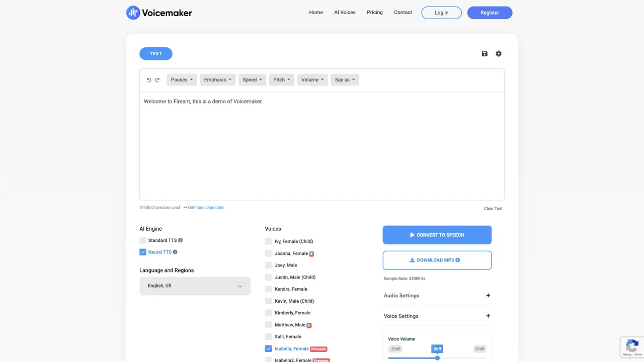
Task: Click the Register button
Action: pos(490,13)
